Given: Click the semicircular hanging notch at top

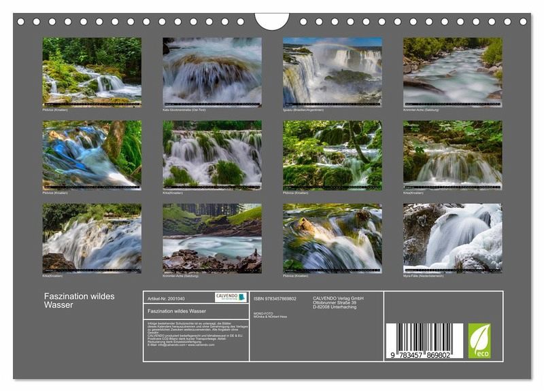Looking at the screenshot, I should click(x=272, y=20).
